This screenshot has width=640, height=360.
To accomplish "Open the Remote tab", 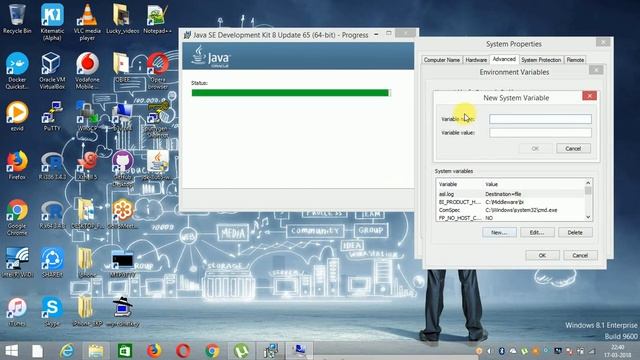I will click(x=575, y=60).
